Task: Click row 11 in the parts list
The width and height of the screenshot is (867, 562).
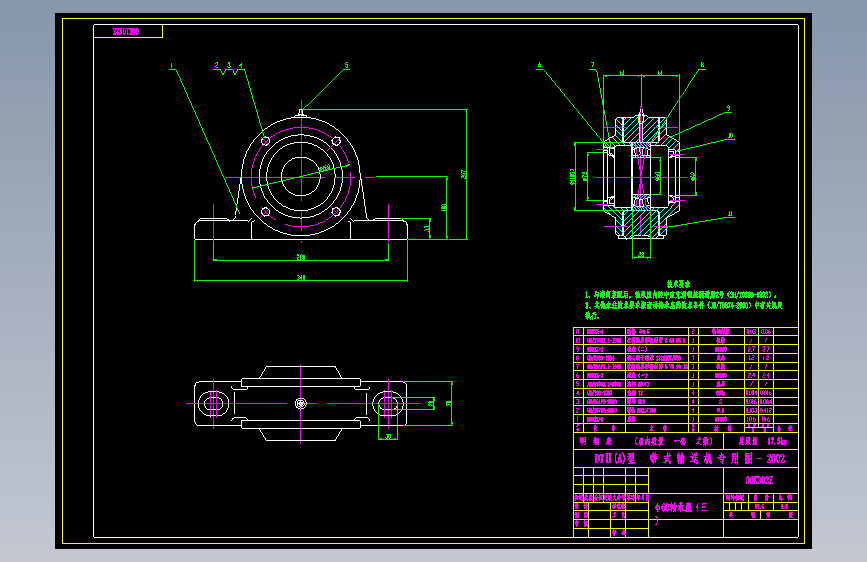Action: [686, 331]
